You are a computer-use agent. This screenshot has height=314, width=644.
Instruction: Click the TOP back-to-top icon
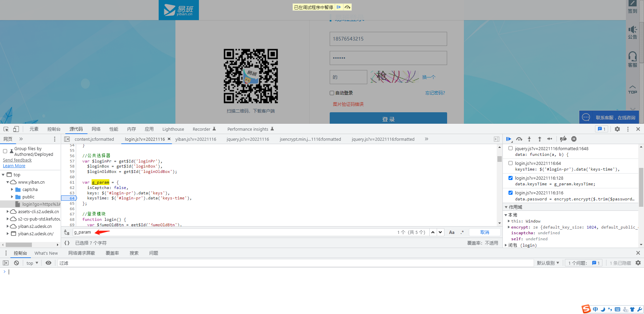click(x=633, y=89)
